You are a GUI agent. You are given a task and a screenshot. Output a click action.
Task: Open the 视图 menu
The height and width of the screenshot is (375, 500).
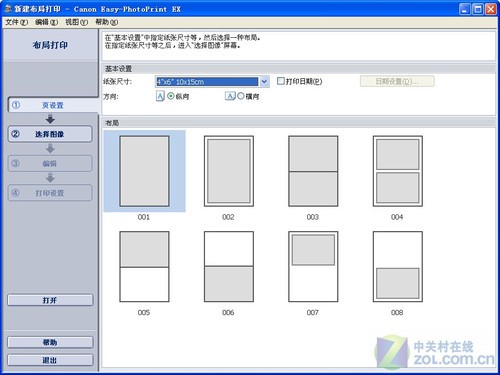tap(76, 22)
